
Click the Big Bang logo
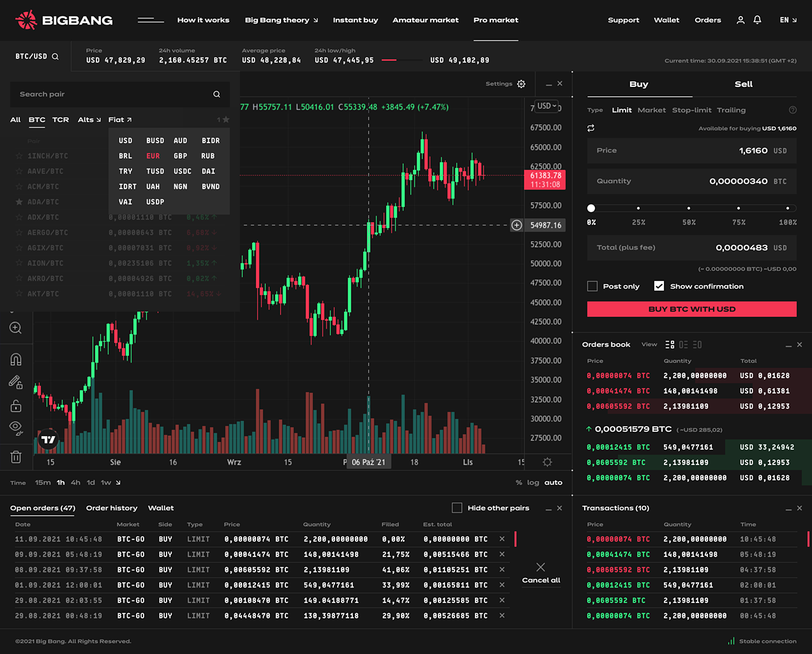[64, 20]
